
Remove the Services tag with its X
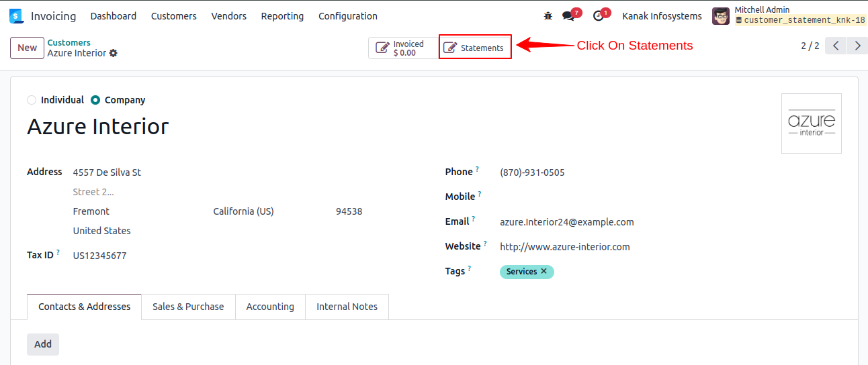click(x=544, y=272)
